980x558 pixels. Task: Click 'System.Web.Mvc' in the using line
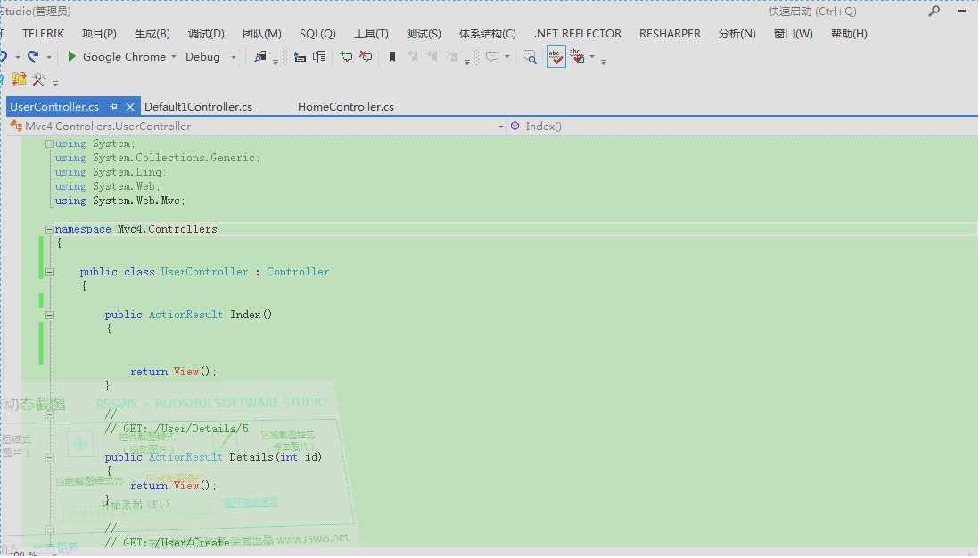[138, 201]
